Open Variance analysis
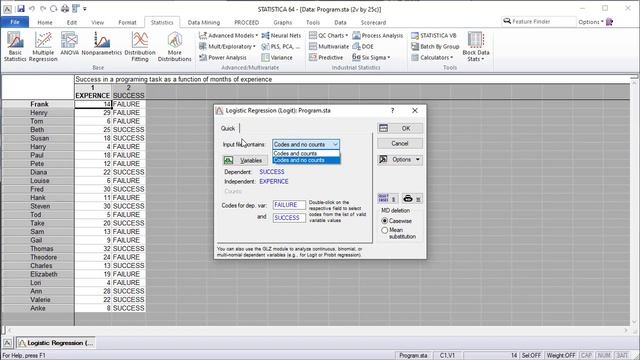 tap(277, 58)
